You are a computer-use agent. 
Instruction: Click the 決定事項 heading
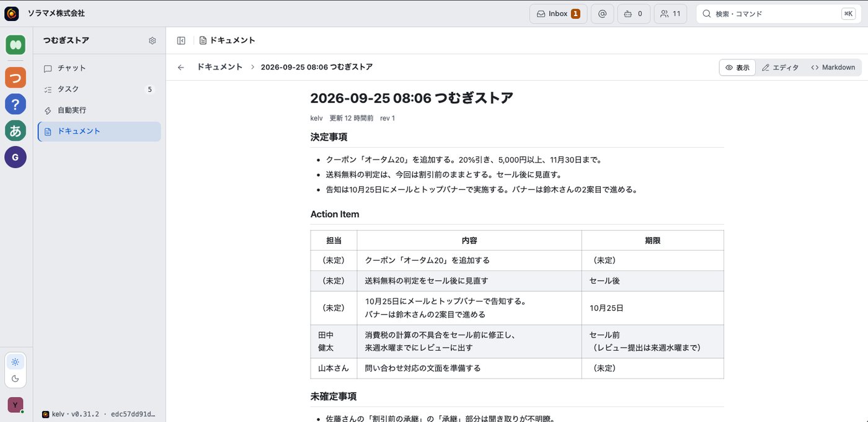[x=329, y=137]
